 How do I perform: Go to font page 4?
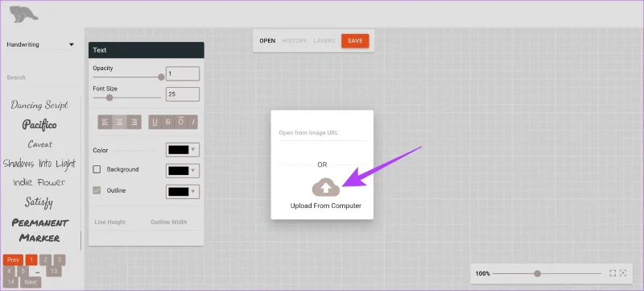click(x=9, y=271)
